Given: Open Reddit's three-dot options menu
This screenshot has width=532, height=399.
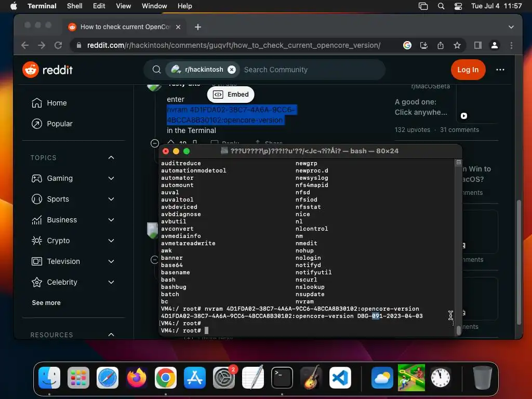Looking at the screenshot, I should click(x=500, y=70).
